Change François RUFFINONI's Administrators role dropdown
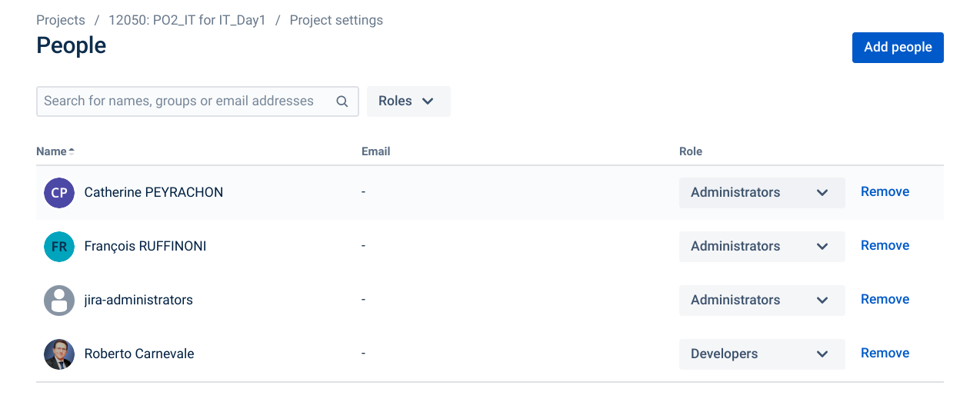 (762, 247)
